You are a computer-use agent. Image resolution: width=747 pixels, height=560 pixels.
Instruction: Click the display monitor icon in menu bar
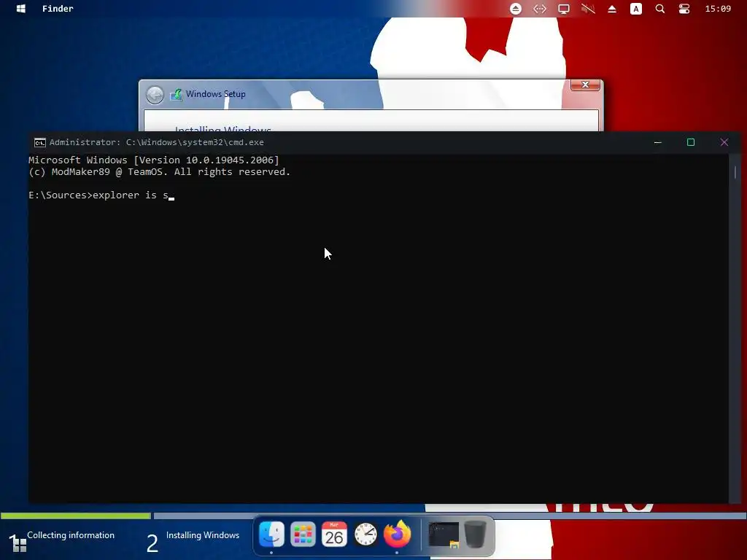click(x=564, y=9)
